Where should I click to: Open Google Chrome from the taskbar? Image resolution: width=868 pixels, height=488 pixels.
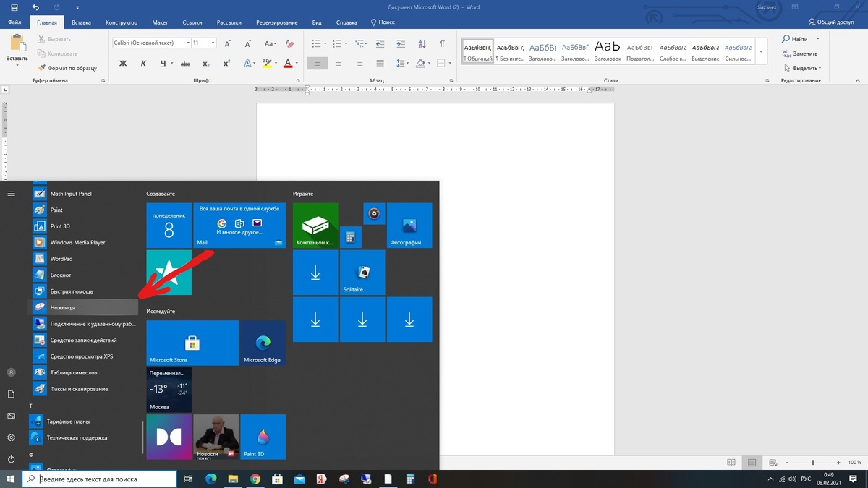255,479
